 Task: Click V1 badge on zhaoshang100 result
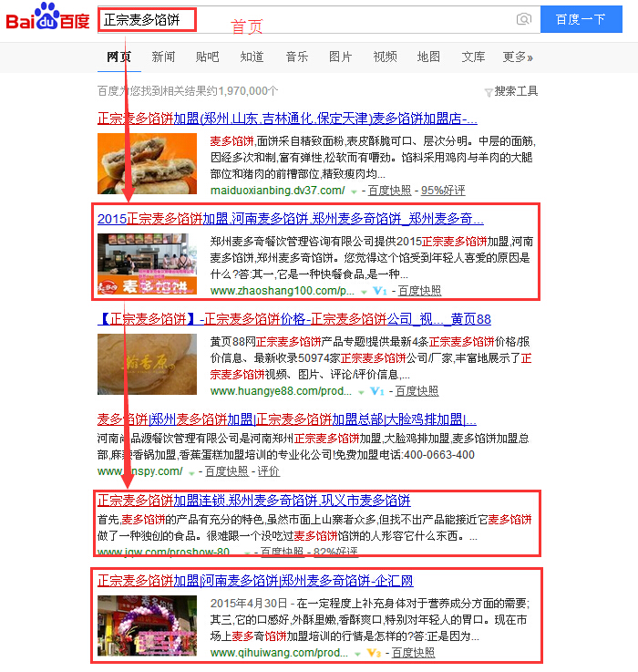click(x=380, y=291)
